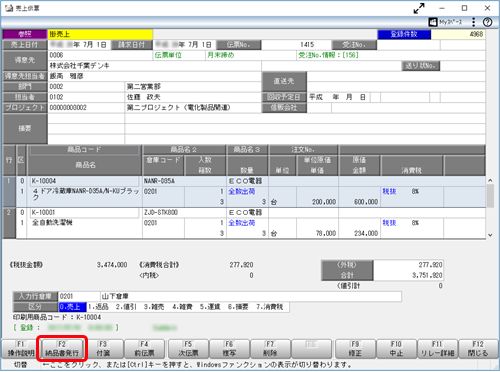Image resolution: width=500 pixels, height=372 pixels.
Task: Click customer code field 0006
Action: point(100,55)
